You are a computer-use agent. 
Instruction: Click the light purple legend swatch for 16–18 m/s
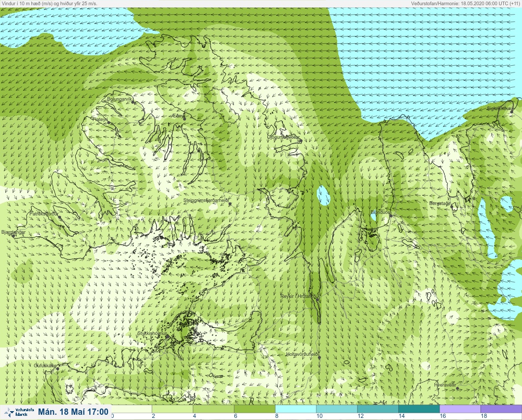click(460, 409)
